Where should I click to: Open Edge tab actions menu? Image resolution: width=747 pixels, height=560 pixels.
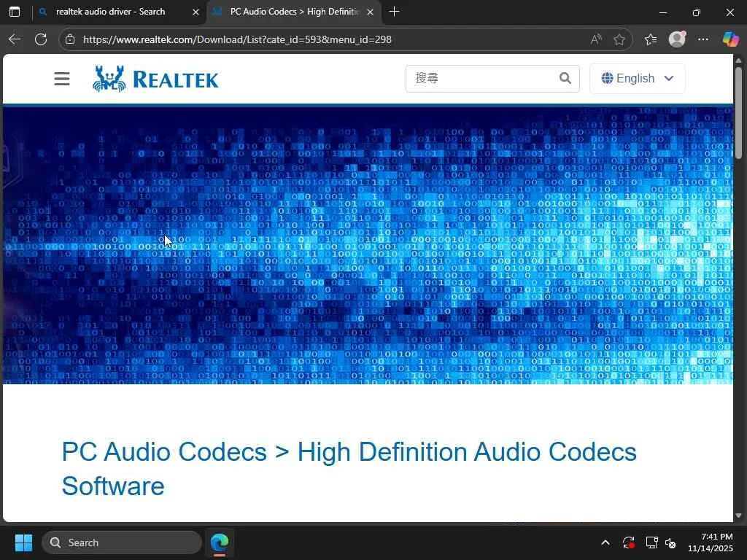[x=15, y=12]
